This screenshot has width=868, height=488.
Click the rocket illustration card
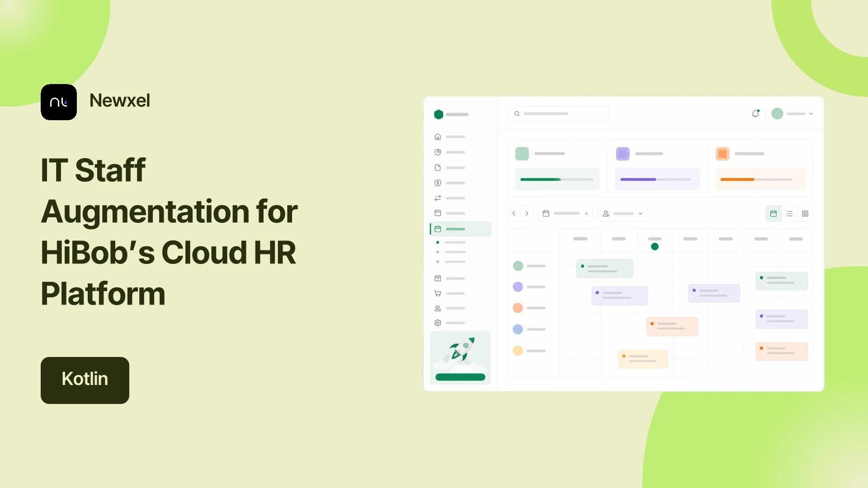(x=460, y=357)
